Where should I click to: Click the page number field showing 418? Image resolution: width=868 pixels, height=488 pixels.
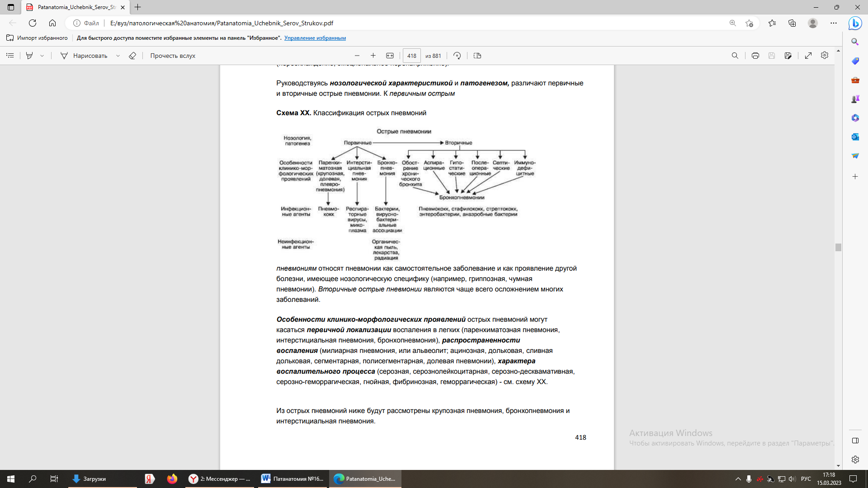click(412, 56)
